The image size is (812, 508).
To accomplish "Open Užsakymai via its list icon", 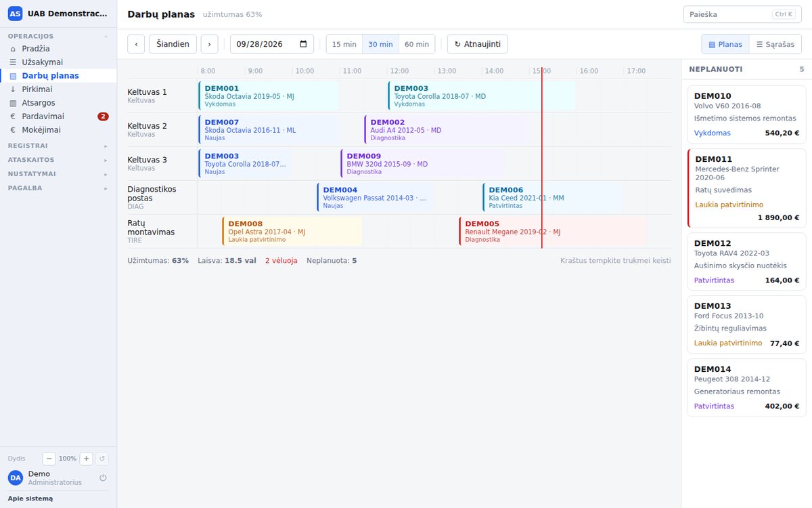I will point(13,62).
